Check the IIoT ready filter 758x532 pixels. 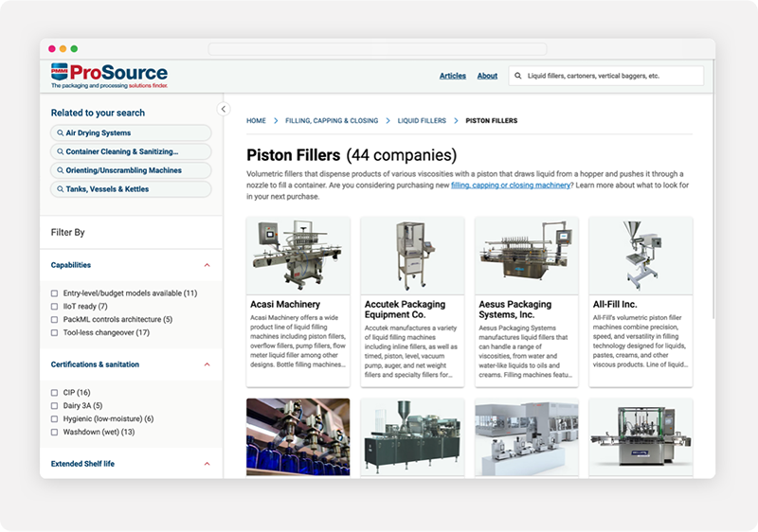pyautogui.click(x=54, y=307)
